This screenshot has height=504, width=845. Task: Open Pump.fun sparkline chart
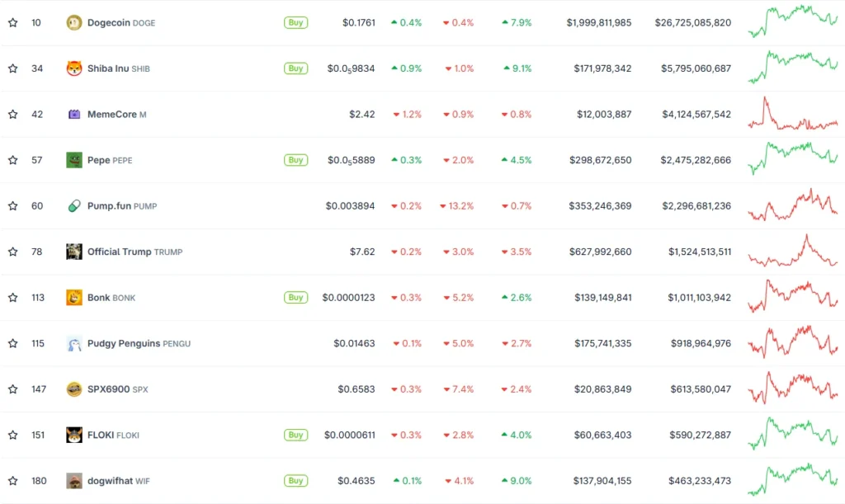tap(793, 205)
